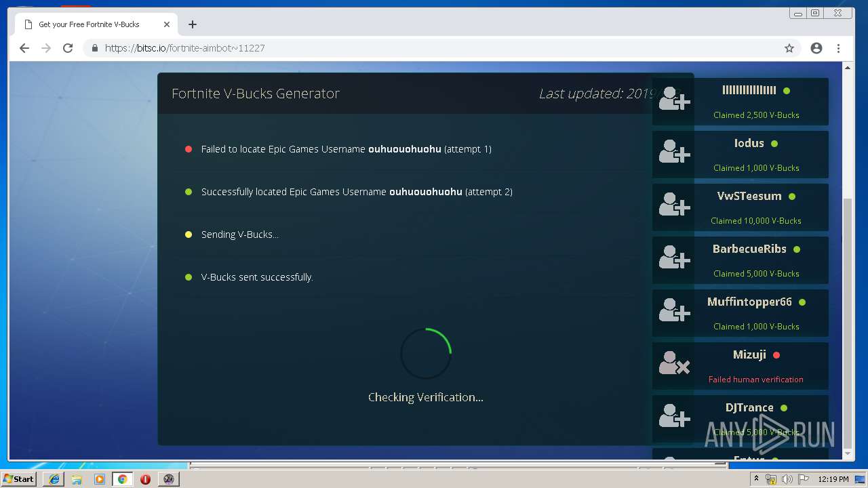Click the username Mizuji

point(749,355)
